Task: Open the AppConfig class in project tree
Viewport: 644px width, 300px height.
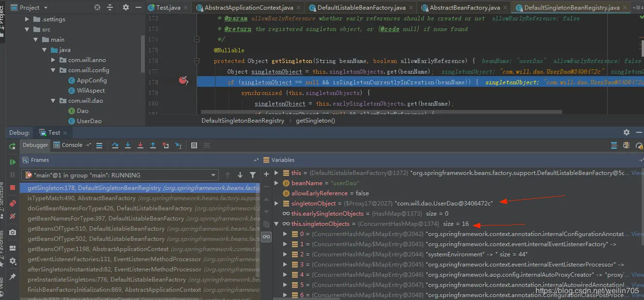Action: pos(92,80)
